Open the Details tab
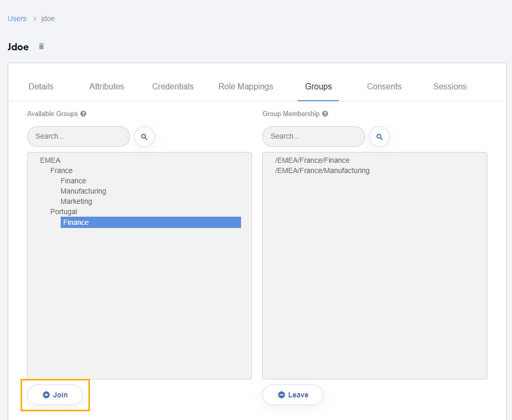 click(x=41, y=86)
